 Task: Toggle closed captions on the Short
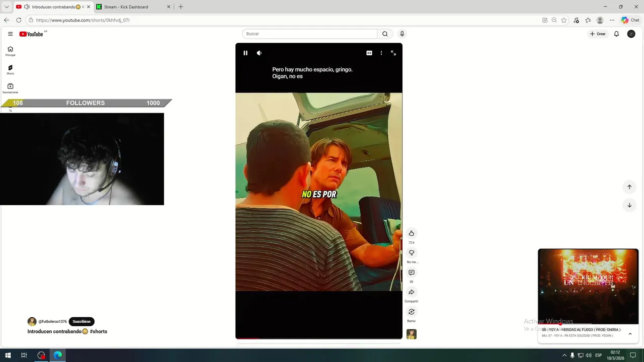click(369, 53)
